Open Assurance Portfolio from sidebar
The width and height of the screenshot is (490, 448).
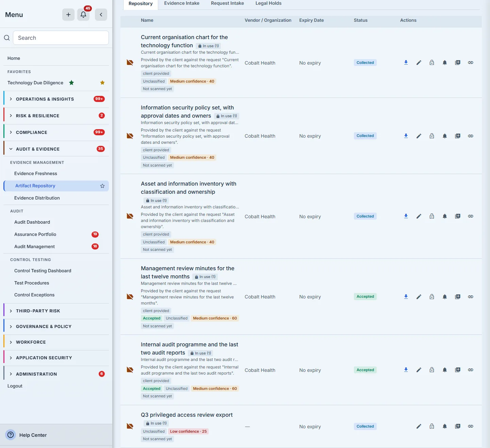[x=35, y=234]
